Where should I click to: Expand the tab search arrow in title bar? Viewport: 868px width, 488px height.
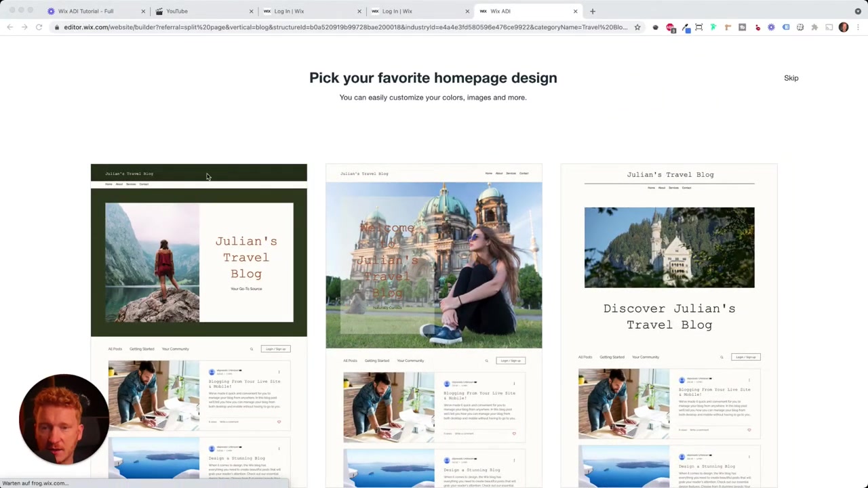coord(858,11)
